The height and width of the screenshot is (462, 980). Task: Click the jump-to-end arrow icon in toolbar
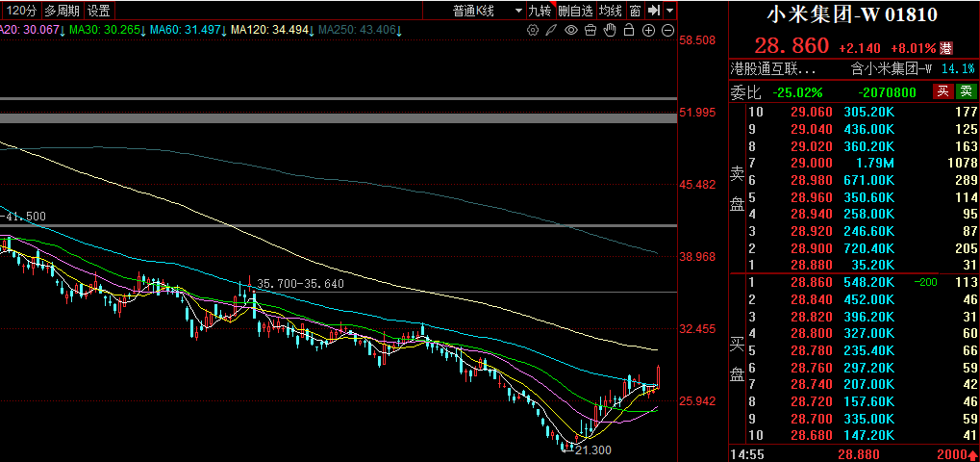pos(654,10)
